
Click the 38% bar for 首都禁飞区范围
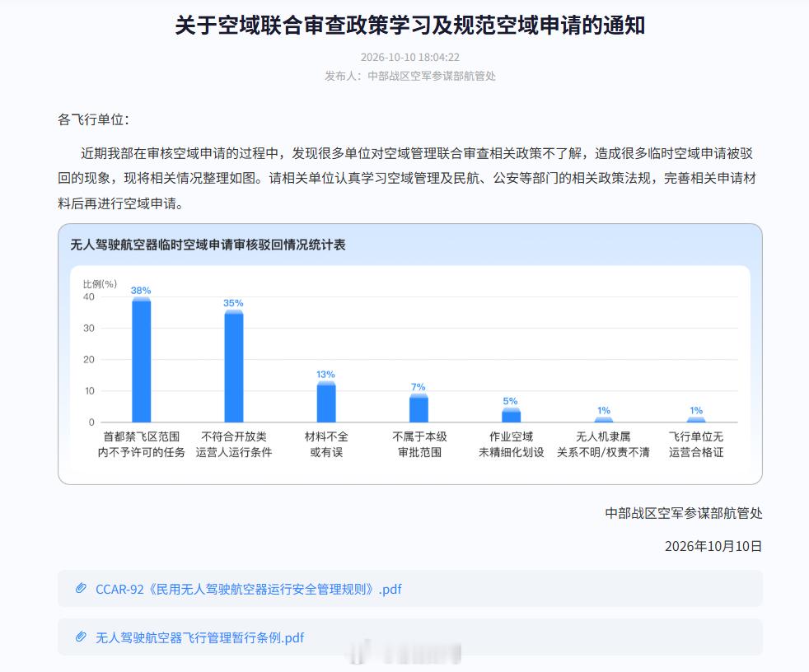142,360
